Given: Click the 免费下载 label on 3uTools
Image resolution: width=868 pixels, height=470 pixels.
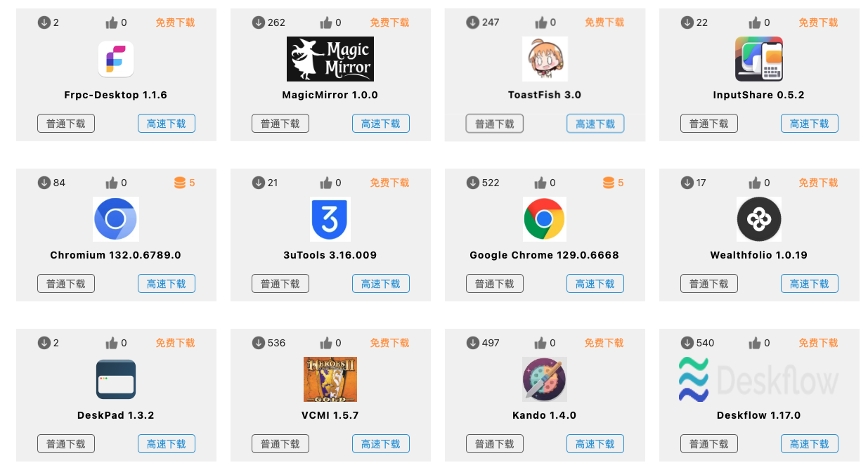Looking at the screenshot, I should (390, 183).
